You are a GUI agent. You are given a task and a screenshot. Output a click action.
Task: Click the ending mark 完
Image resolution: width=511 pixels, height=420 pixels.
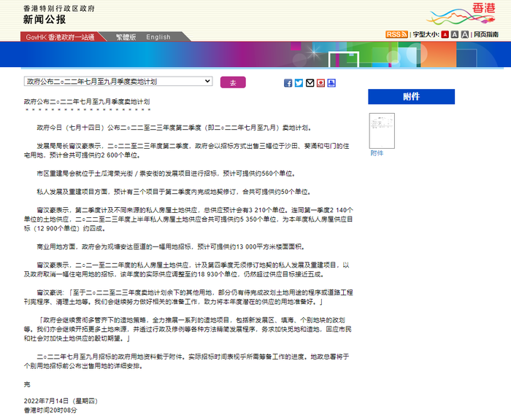pos(27,384)
